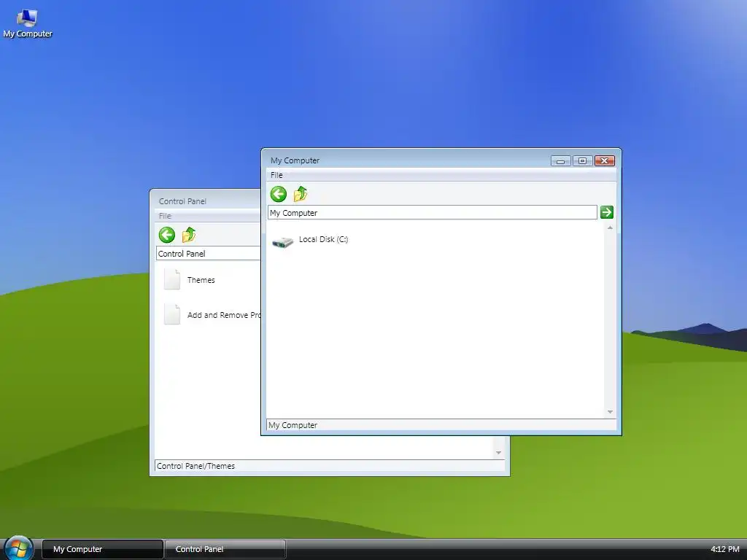Click Control Panel window title text
The height and width of the screenshot is (560, 747).
point(182,201)
